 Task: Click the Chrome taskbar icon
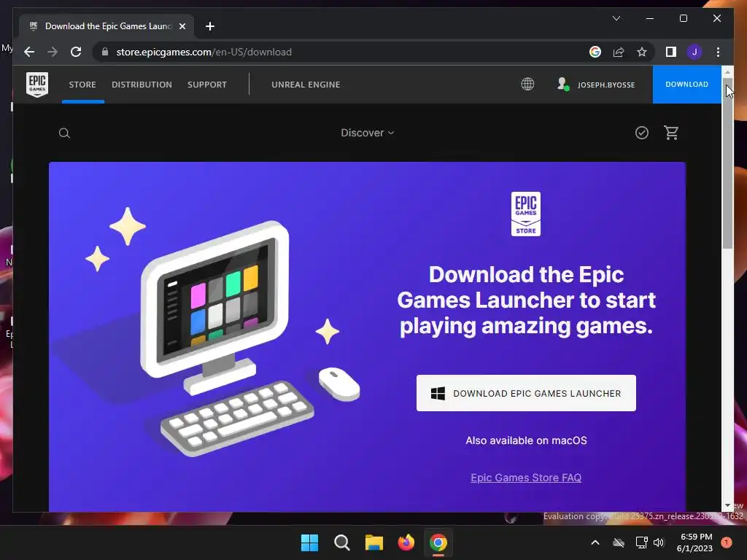438,542
